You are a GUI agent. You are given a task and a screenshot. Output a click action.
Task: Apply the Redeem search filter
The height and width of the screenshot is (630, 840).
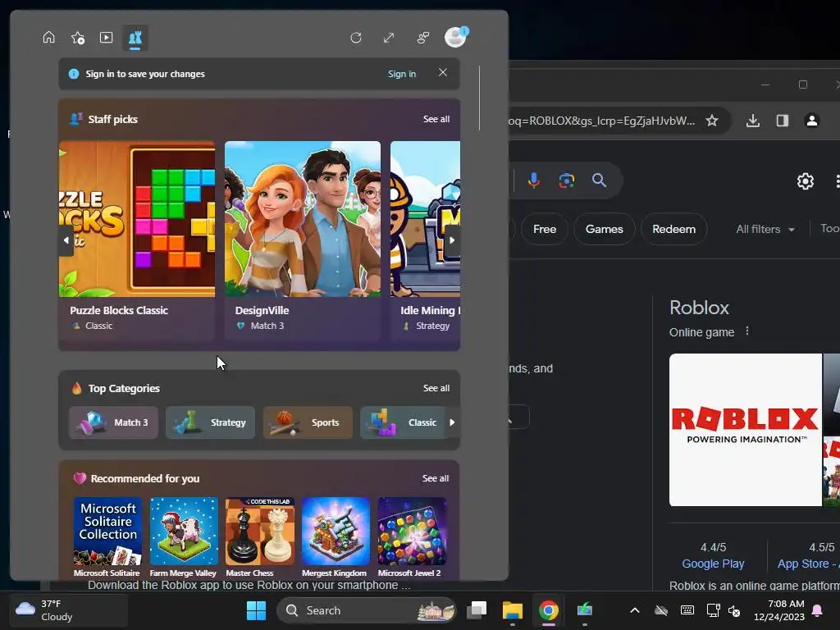[674, 230]
